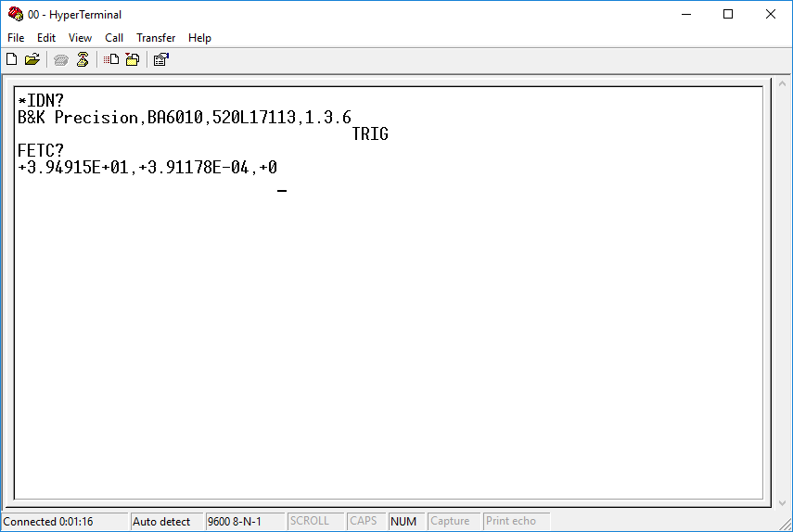Click the window resize grip corner
This screenshot has height=532, width=793.
[786, 524]
